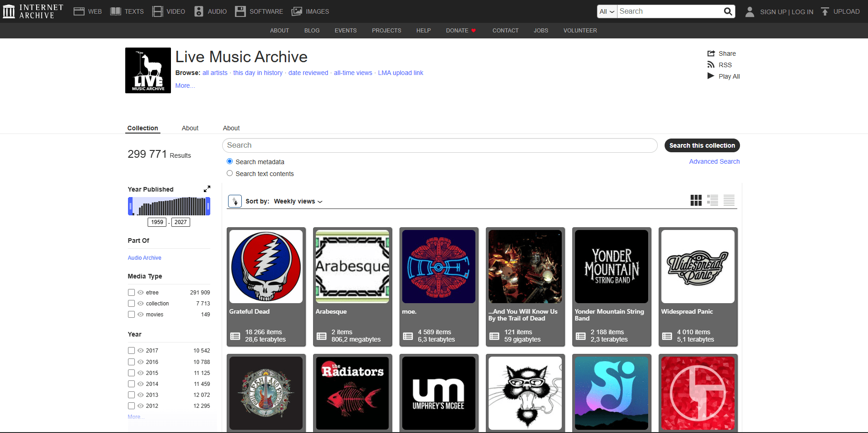Open the All search scope dropdown
The height and width of the screenshot is (433, 868).
click(607, 11)
